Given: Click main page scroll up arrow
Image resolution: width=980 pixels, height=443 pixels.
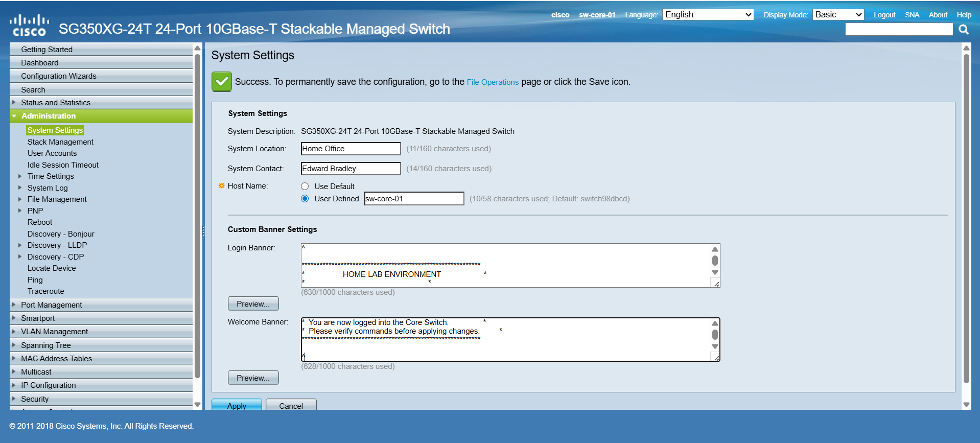Looking at the screenshot, I should tap(966, 48).
